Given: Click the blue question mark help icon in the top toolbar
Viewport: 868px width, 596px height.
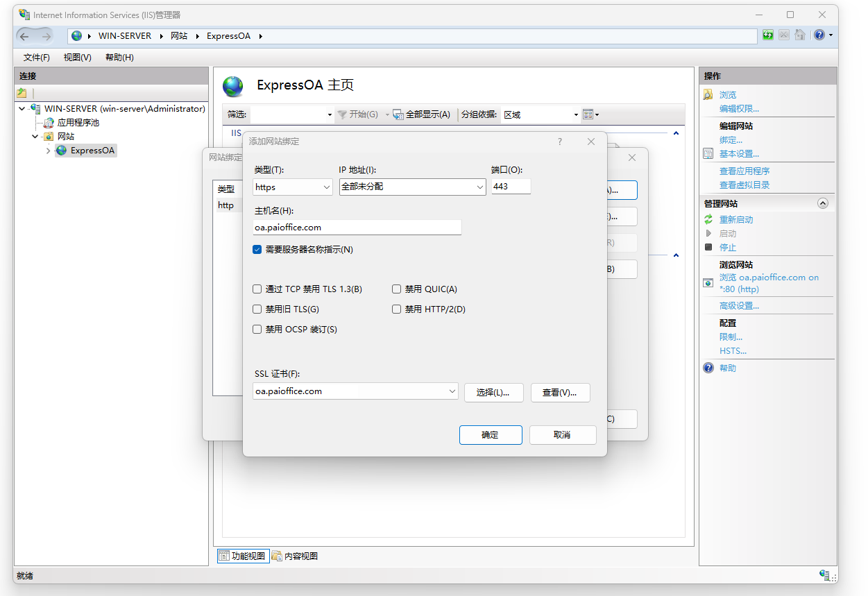Looking at the screenshot, I should point(819,35).
